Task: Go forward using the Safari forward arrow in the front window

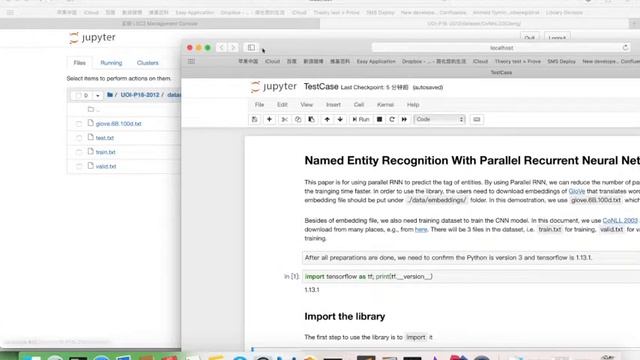Action: [x=233, y=48]
